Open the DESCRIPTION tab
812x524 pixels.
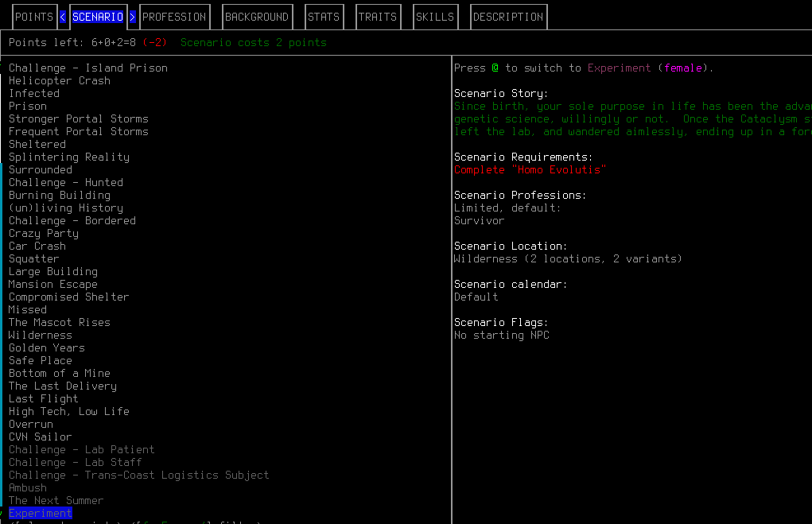click(x=508, y=17)
